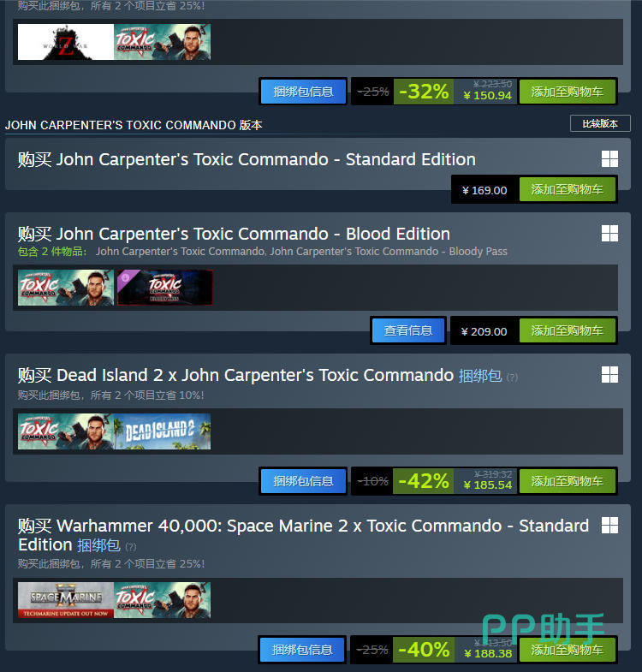The image size is (642, 672).
Task: Select the Bloody Pass DLC thumbnail
Action: [164, 288]
